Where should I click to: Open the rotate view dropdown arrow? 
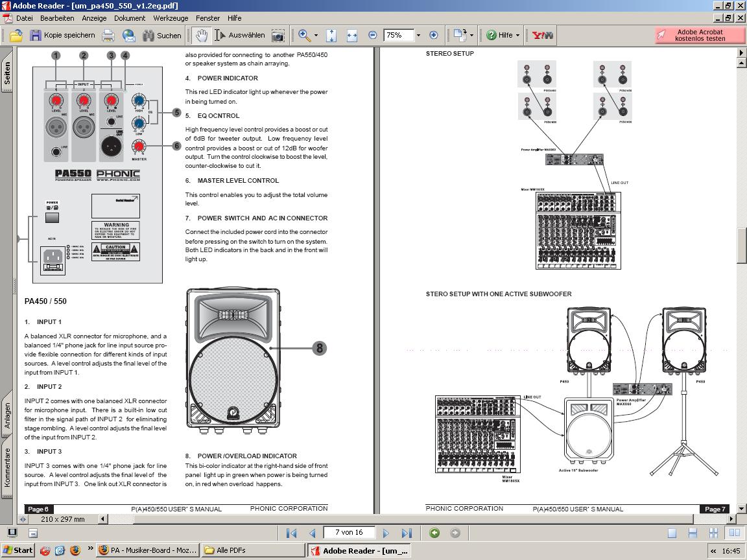click(x=471, y=35)
